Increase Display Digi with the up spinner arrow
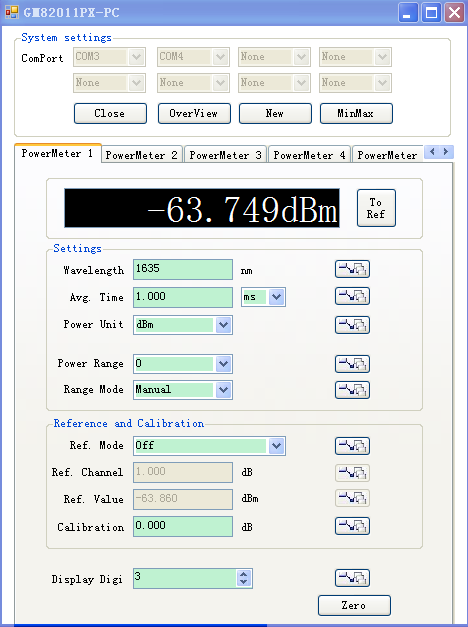Viewport: 468px width, 627px height. (244, 574)
